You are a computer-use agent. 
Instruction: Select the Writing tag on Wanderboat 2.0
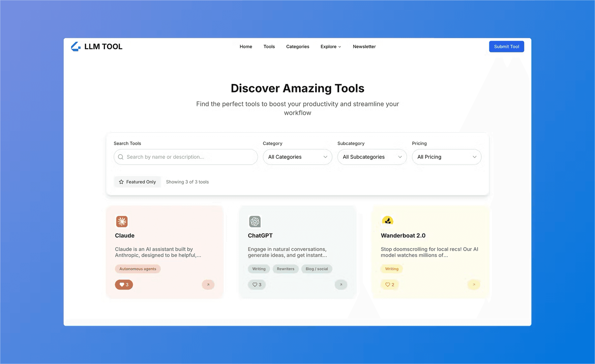click(391, 269)
